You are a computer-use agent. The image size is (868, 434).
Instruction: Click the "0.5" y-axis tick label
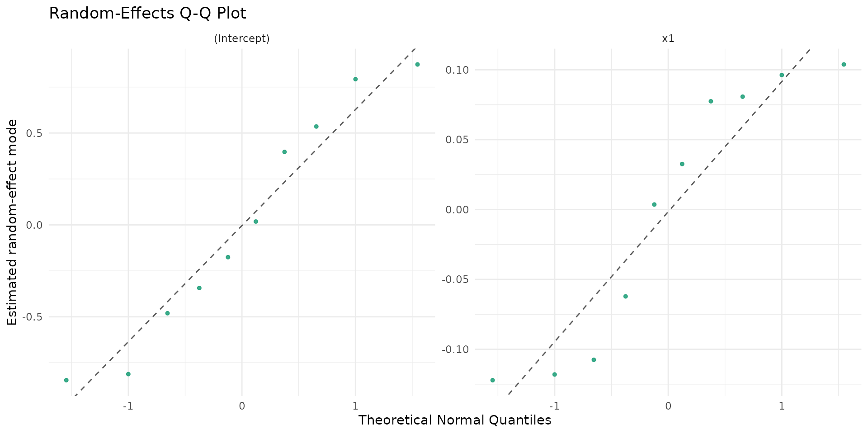click(x=35, y=133)
